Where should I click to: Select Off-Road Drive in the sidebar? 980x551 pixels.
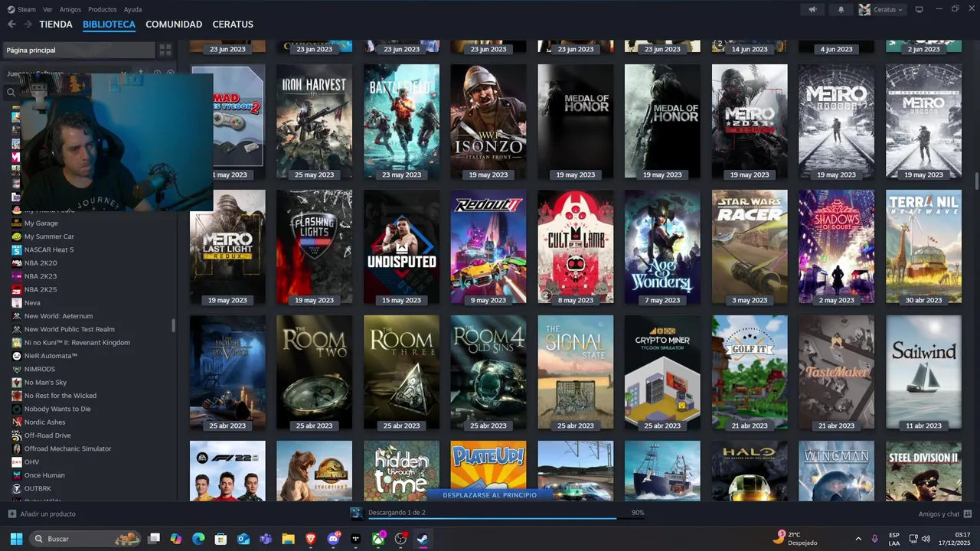pyautogui.click(x=47, y=435)
